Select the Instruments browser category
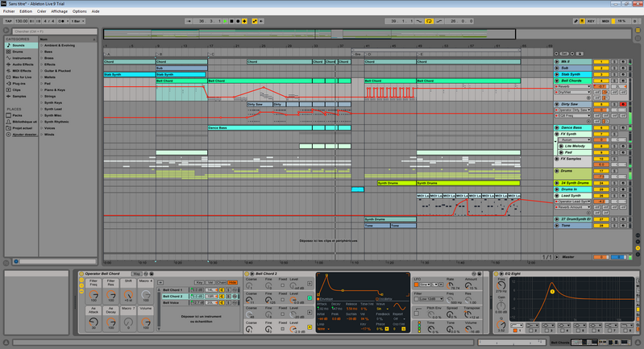Image resolution: width=644 pixels, height=349 pixels. 22,58
